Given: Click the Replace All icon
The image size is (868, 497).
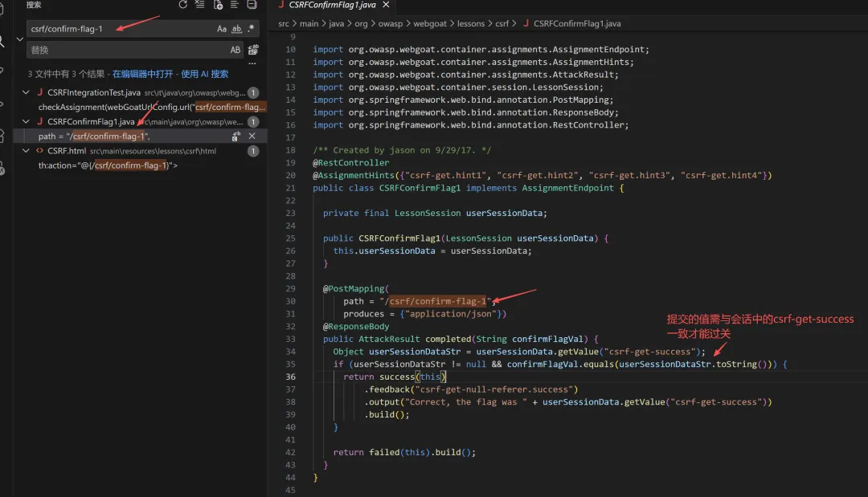Looking at the screenshot, I should pos(253,50).
